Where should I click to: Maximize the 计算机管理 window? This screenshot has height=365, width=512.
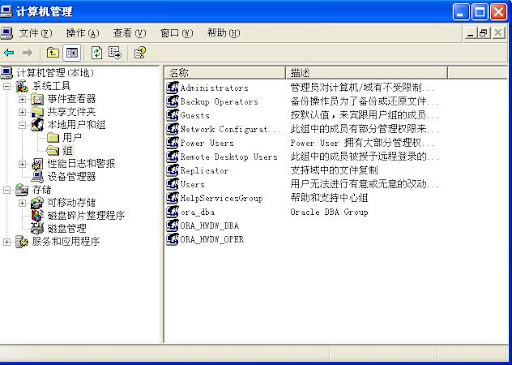coord(480,12)
